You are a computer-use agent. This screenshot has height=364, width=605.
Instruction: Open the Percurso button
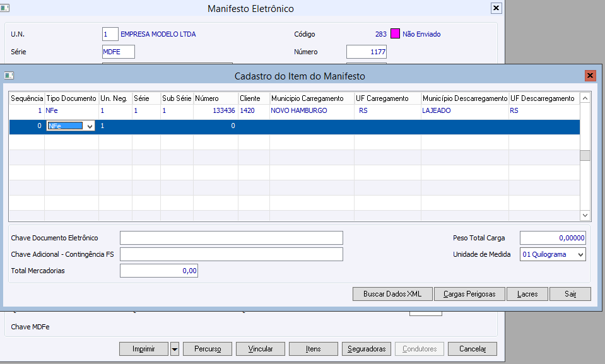click(208, 349)
